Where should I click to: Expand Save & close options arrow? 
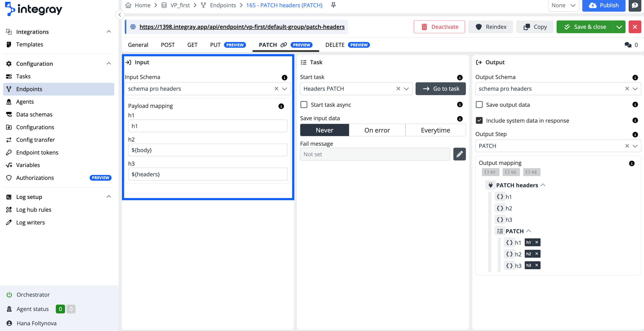619,27
